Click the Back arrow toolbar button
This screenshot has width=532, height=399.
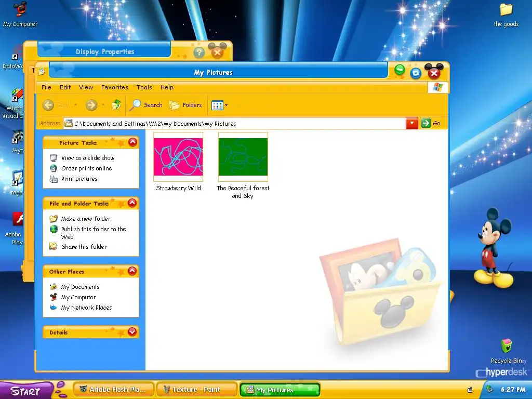click(48, 105)
